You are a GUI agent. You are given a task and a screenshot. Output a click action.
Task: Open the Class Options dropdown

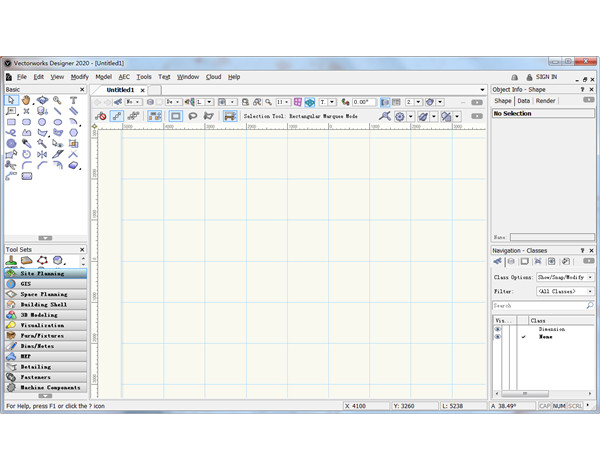click(x=565, y=277)
